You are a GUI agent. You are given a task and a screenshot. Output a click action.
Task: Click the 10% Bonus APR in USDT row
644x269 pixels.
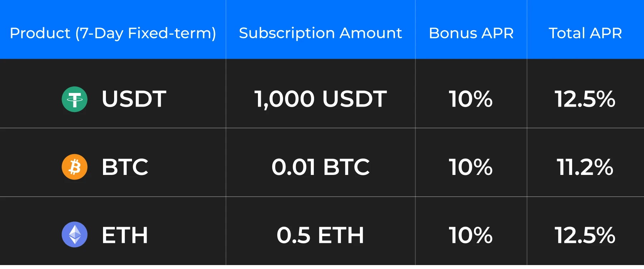470,99
